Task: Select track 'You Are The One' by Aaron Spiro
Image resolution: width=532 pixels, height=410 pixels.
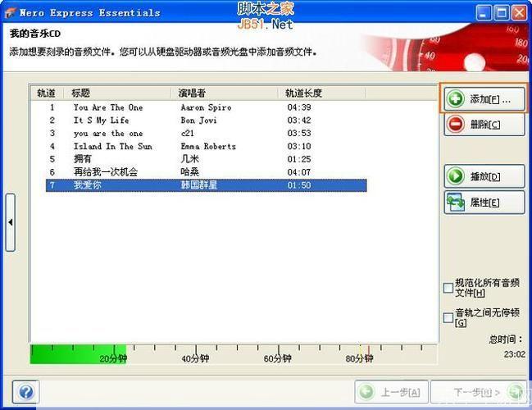Action: [207, 107]
